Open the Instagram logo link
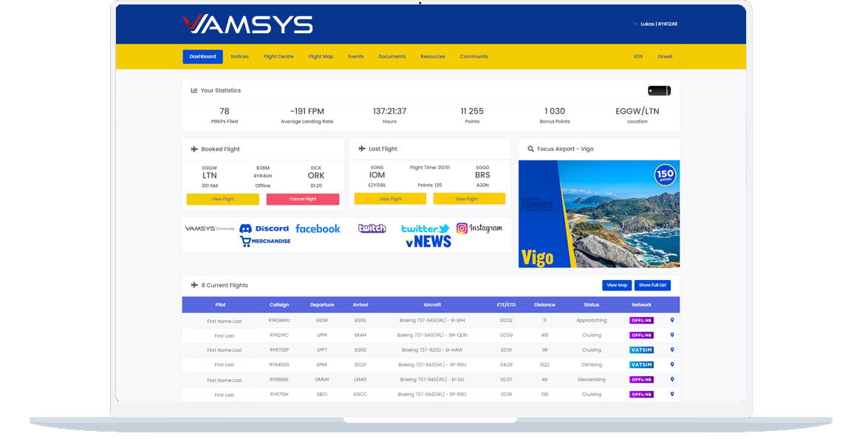Image resolution: width=868 pixels, height=439 pixels. coord(479,228)
